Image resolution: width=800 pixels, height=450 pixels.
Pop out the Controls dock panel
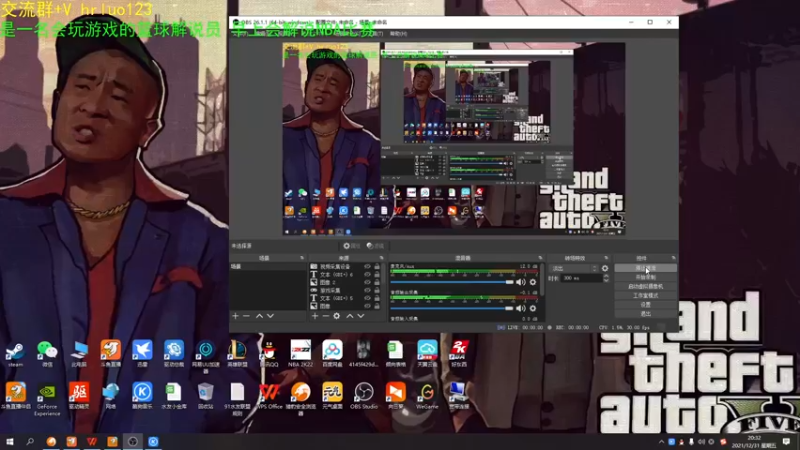click(673, 258)
